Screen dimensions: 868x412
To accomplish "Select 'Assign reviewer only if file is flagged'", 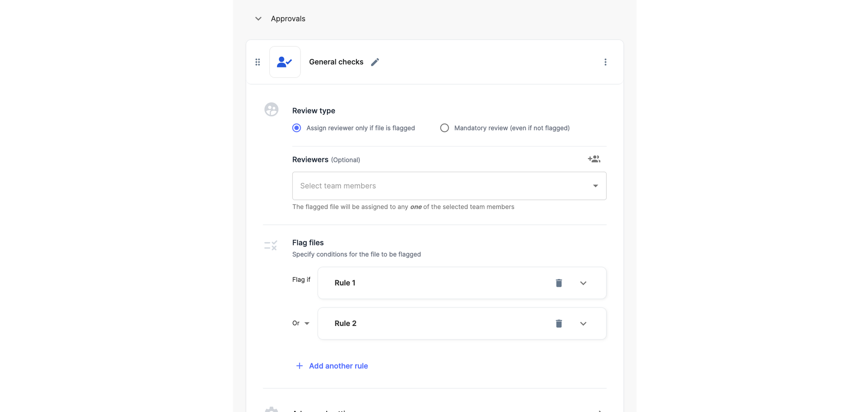I will (x=297, y=128).
